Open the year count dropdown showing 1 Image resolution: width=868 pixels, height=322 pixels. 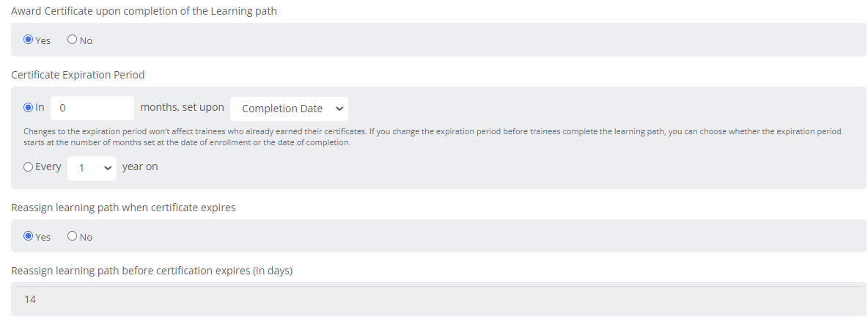(x=92, y=168)
